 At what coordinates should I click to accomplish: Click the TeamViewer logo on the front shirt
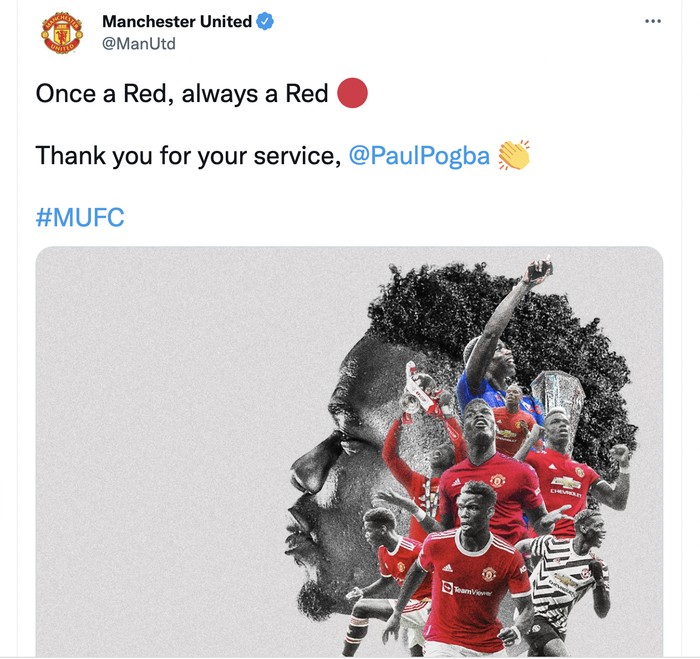466,589
